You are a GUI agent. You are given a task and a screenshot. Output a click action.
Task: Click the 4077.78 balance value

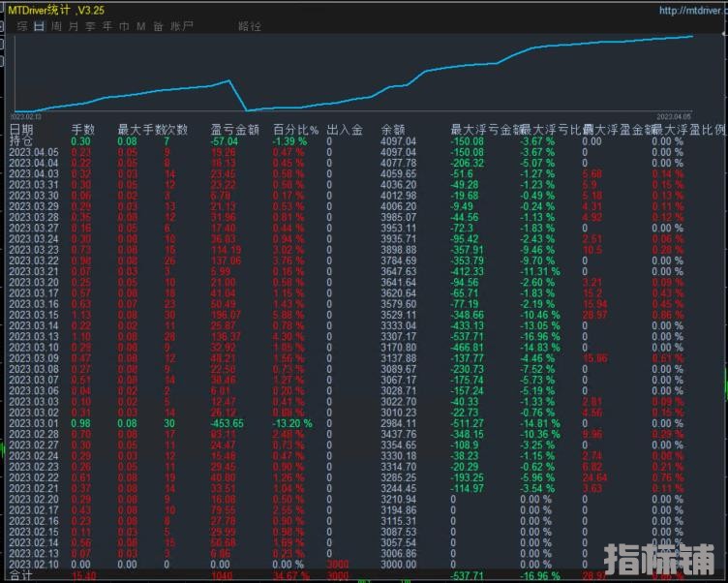(x=398, y=163)
